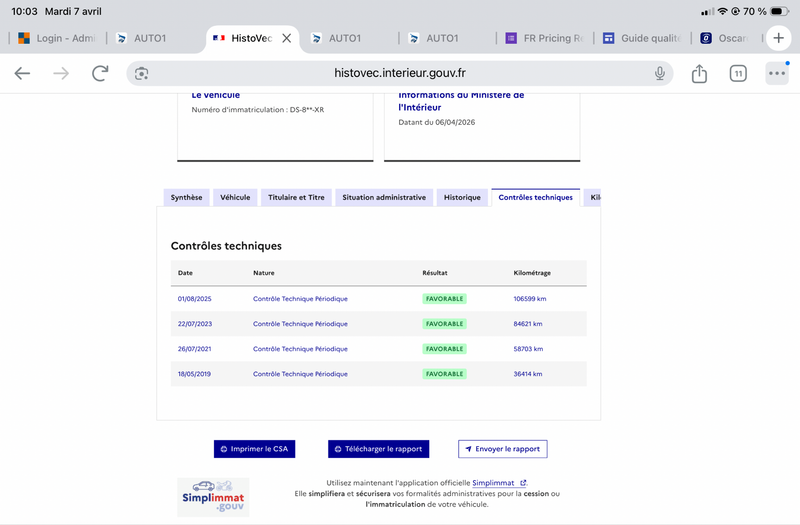Image resolution: width=800 pixels, height=525 pixels.
Task: Switch to the Guide qualité browser tab
Action: (641, 38)
